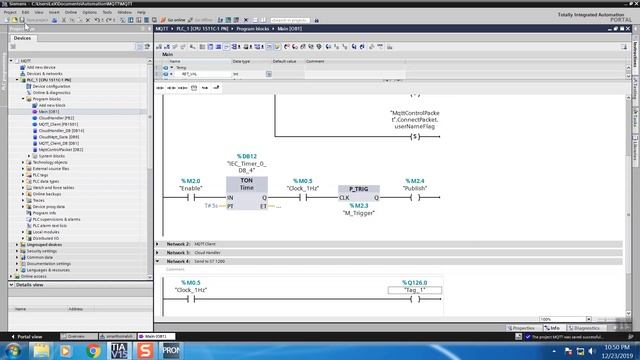Click Insert network in editor toolbar
The width and height of the screenshot is (640, 360).
coord(159,47)
